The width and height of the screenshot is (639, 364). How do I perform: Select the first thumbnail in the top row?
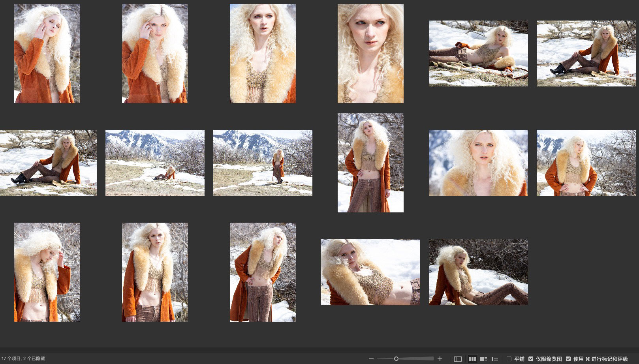click(47, 53)
